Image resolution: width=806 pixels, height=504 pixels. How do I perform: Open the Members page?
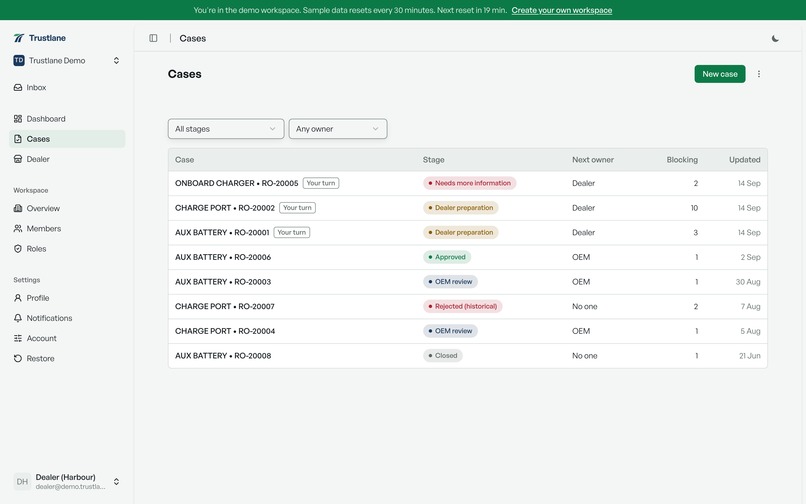(x=67, y=228)
